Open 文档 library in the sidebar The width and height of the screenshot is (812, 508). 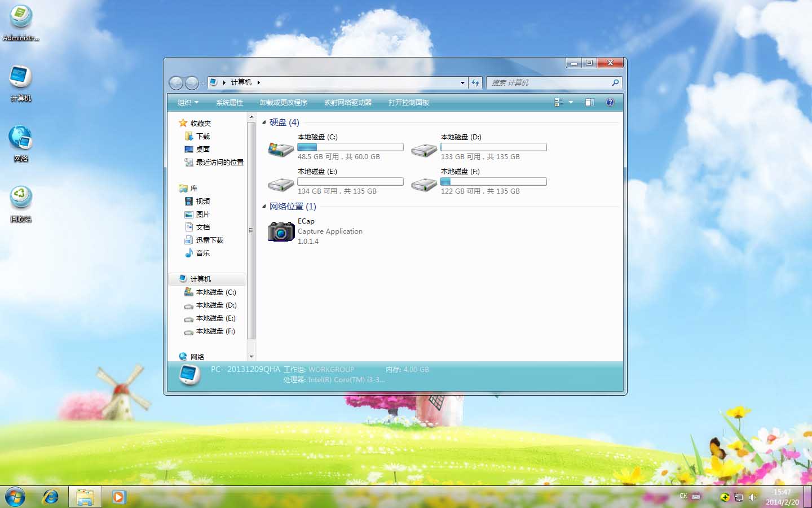click(x=203, y=227)
